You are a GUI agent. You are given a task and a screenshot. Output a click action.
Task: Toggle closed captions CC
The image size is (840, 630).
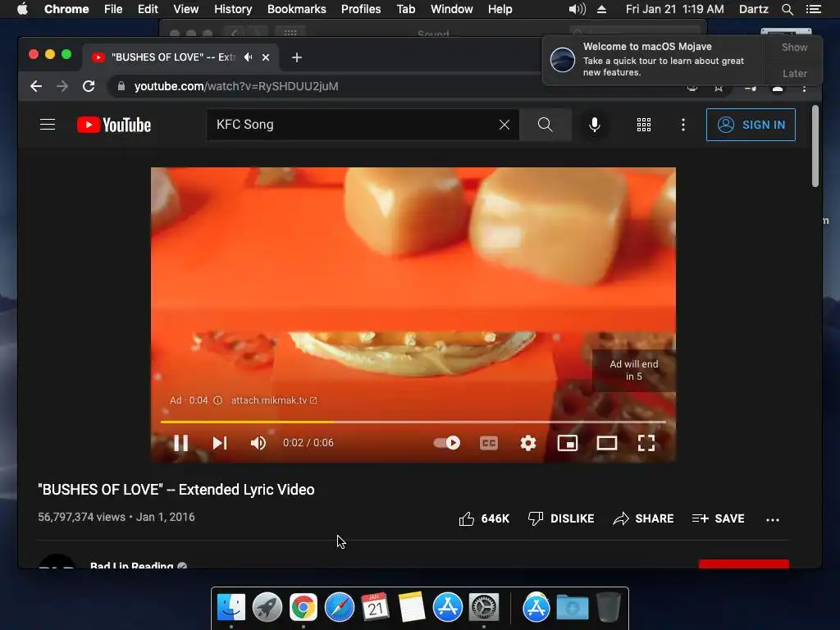(489, 443)
